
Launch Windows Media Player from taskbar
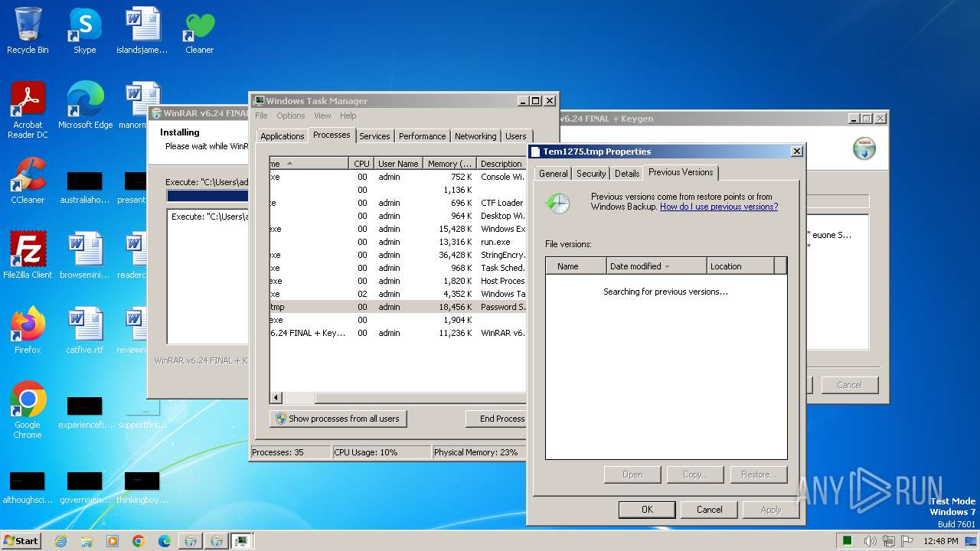(x=113, y=541)
